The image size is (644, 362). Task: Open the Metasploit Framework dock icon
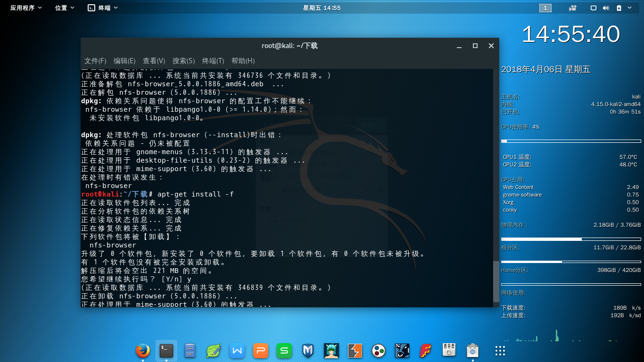pyautogui.click(x=308, y=351)
